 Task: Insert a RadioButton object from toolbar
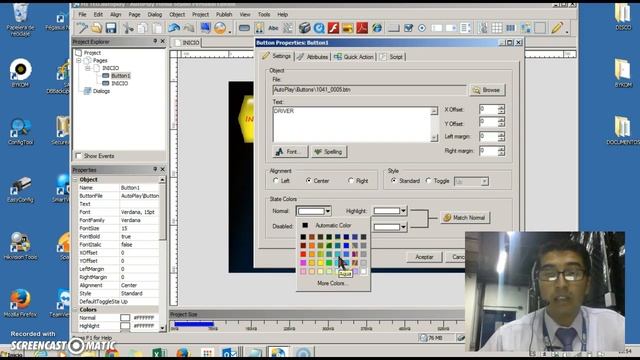(422, 28)
